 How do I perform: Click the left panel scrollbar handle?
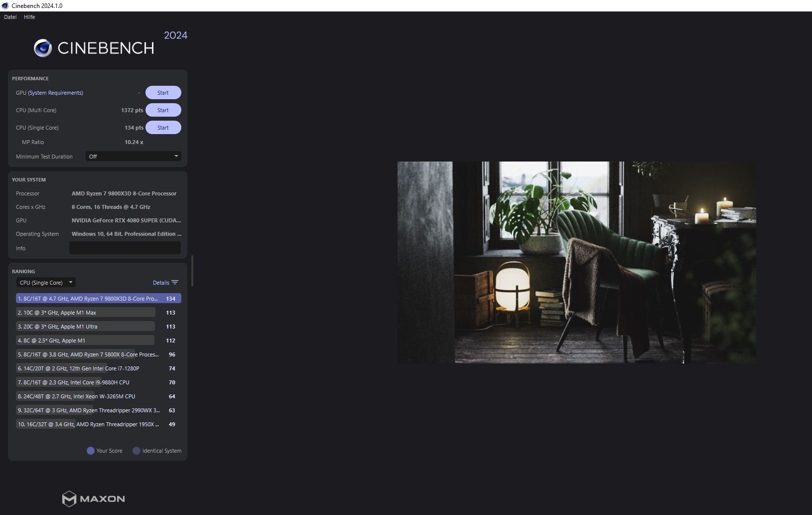[x=192, y=271]
